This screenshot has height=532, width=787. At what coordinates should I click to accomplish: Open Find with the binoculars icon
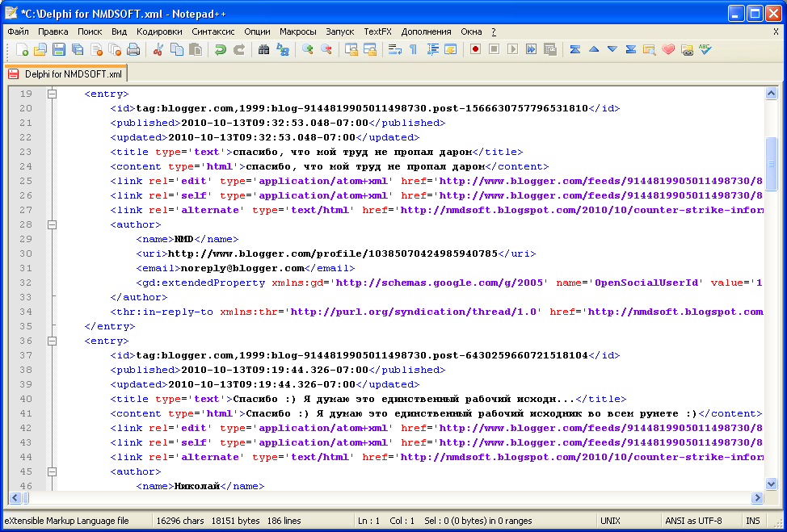[263, 49]
